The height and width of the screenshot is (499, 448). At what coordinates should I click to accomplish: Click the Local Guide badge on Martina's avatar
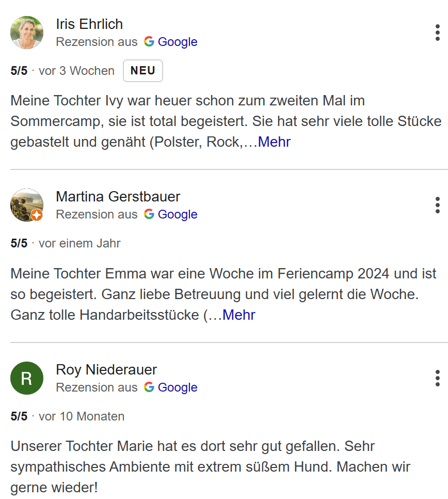pyautogui.click(x=37, y=215)
